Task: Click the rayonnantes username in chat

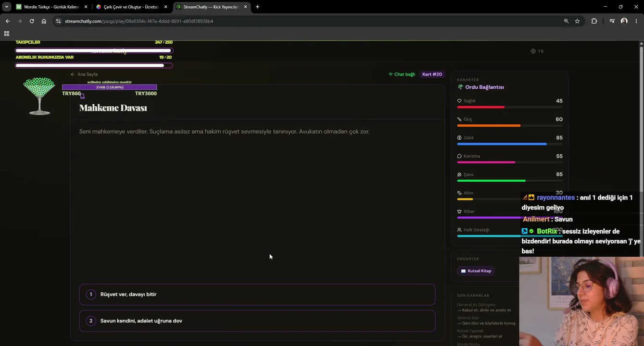Action: point(556,198)
